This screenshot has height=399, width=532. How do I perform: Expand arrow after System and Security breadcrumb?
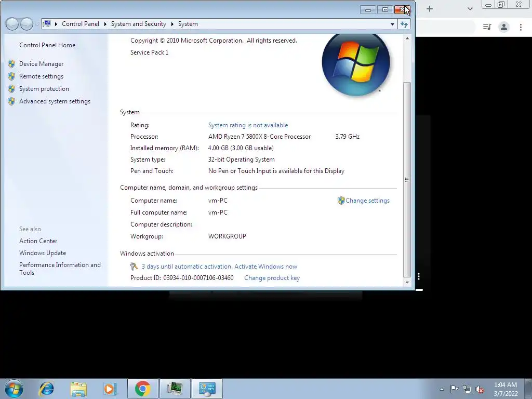click(172, 24)
